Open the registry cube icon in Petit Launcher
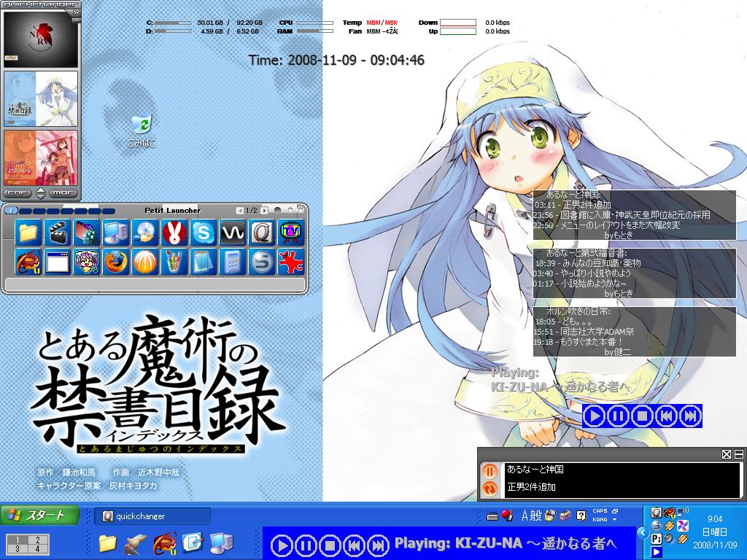The height and width of the screenshot is (560, 747). [87, 233]
